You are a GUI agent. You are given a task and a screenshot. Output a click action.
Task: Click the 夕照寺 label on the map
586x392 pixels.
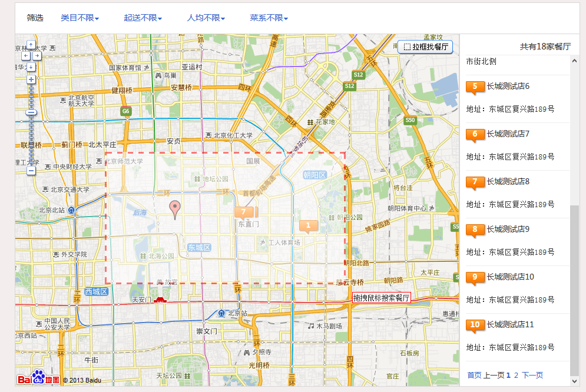261,352
